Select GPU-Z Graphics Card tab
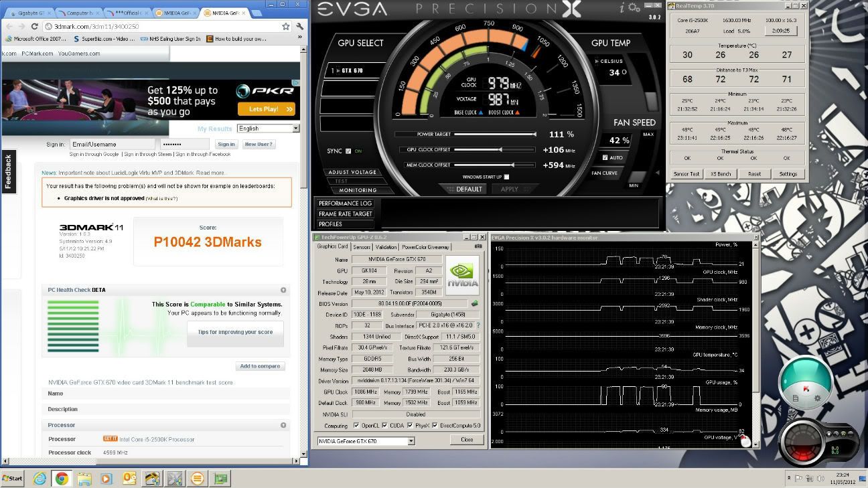This screenshot has width=868, height=488. (x=332, y=246)
